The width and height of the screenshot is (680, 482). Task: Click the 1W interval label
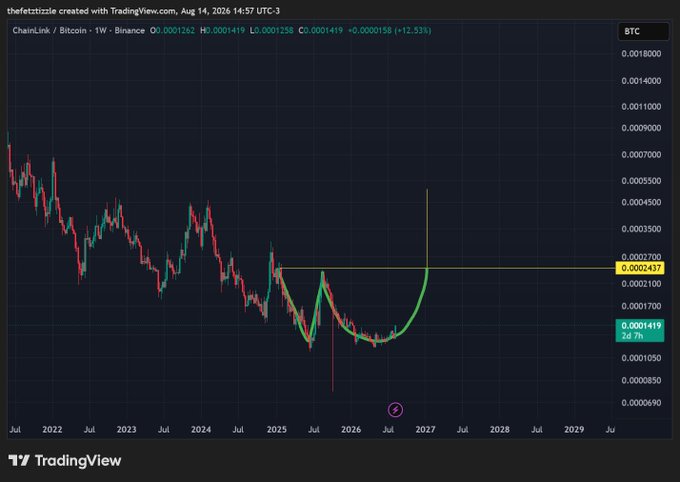101,30
